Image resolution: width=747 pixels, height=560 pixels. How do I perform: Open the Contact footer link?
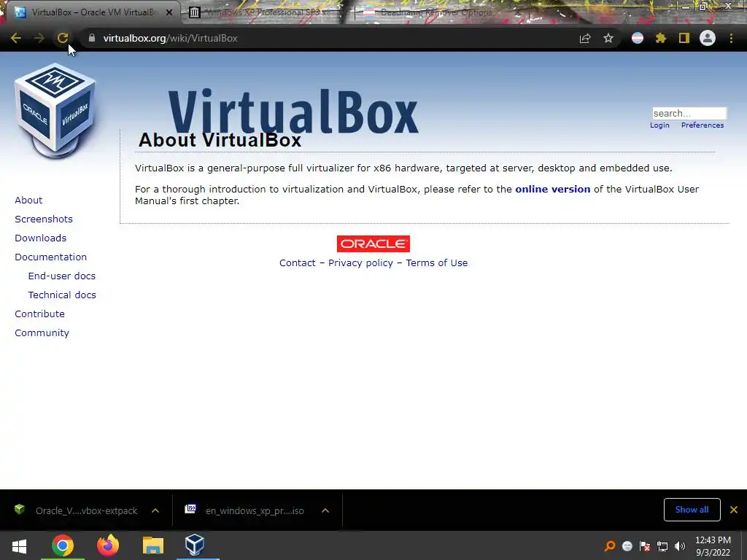(x=298, y=262)
